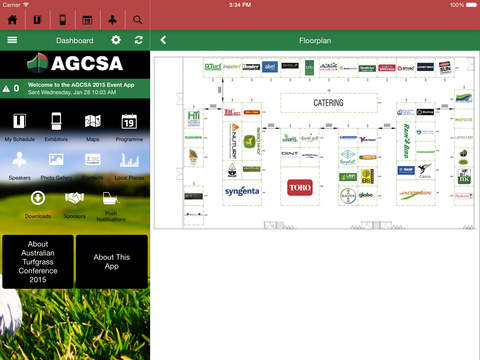The width and height of the screenshot is (480, 360).
Task: Open the Downloads icon
Action: tap(38, 198)
